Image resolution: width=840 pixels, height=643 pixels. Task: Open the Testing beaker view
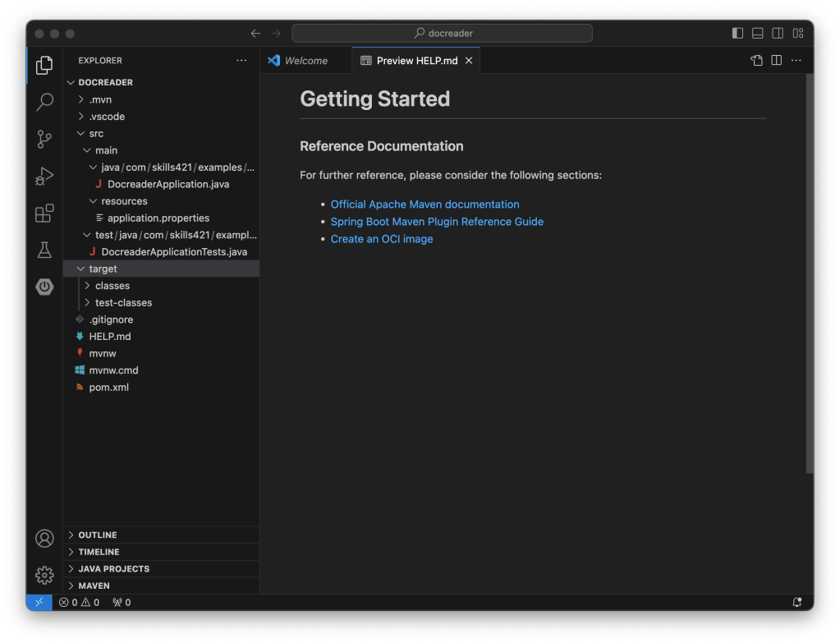[44, 250]
